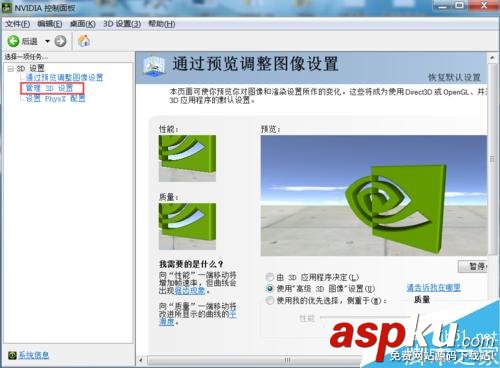This screenshot has height=368, width=500.
Task: Open the Back history dropdown arrow
Action: [x=47, y=41]
